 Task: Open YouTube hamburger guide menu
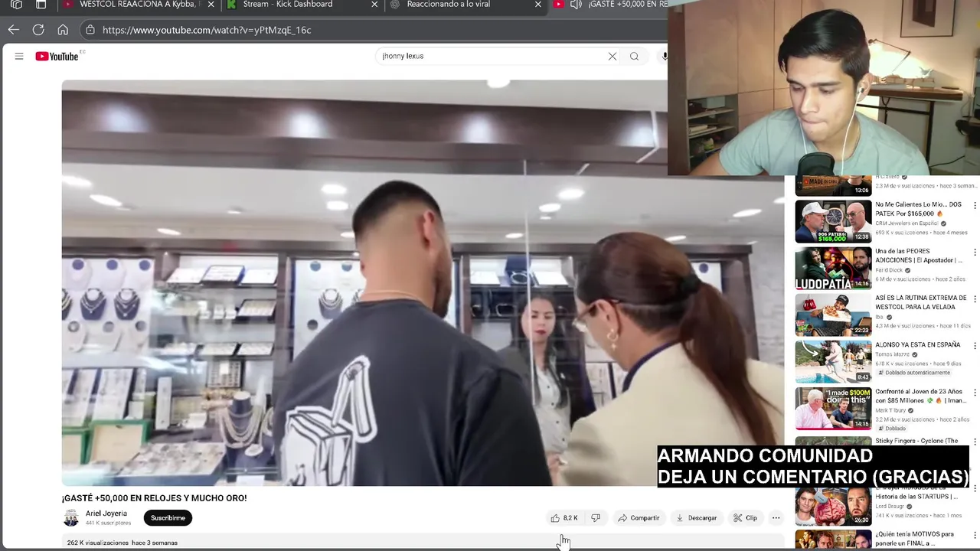pyautogui.click(x=19, y=56)
